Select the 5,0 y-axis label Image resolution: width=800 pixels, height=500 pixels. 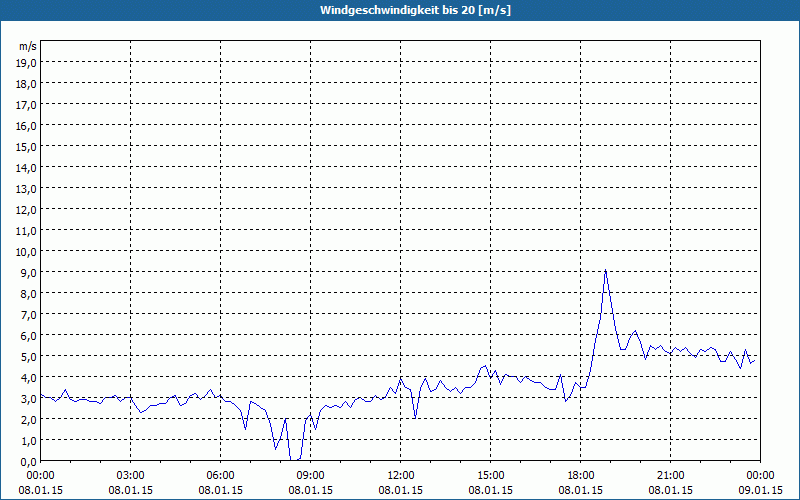[x=29, y=357]
